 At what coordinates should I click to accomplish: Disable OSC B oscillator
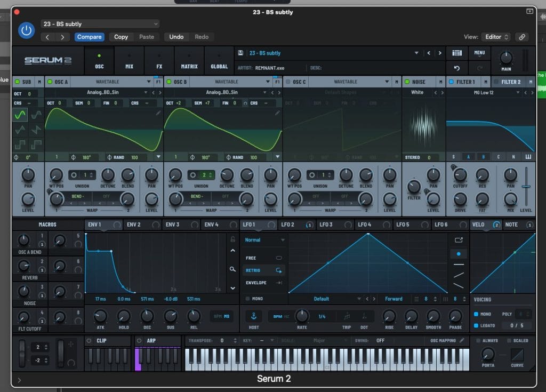169,82
